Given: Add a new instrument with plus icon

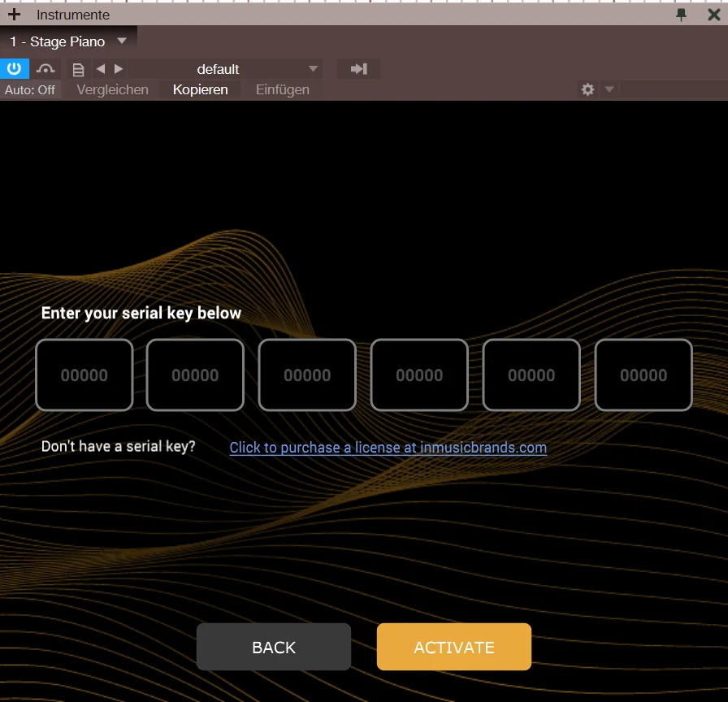Looking at the screenshot, I should point(14,15).
